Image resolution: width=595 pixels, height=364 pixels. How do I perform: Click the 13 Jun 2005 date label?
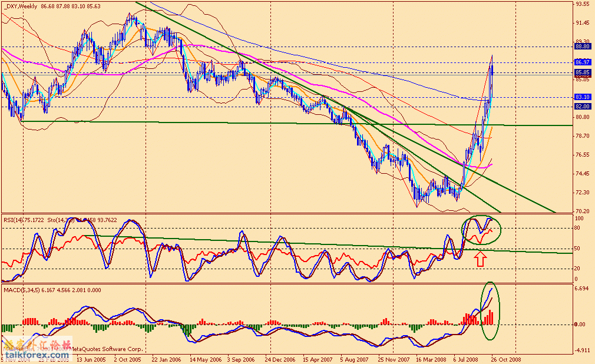[91, 359]
